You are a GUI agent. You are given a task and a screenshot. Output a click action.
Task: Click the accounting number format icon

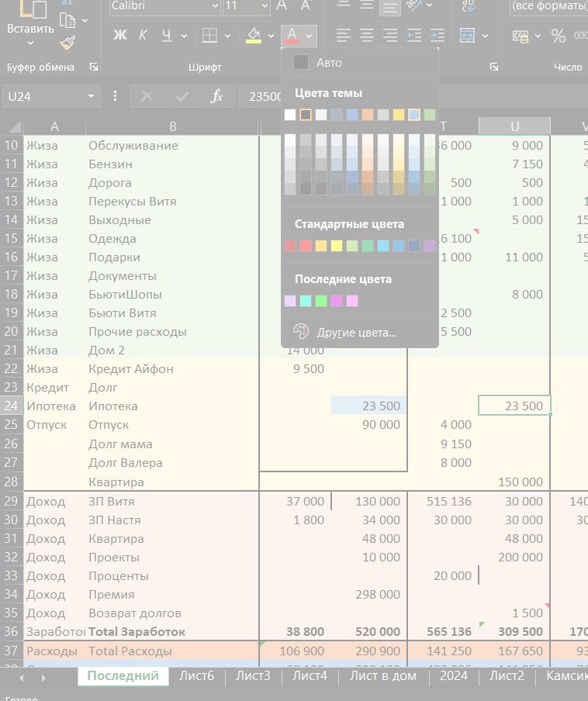521,36
